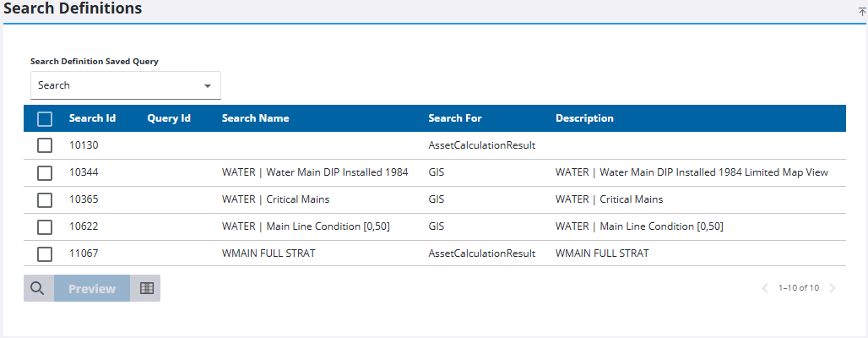Click Water Main DIP Installed 1984 search name
The image size is (868, 338).
click(x=315, y=172)
